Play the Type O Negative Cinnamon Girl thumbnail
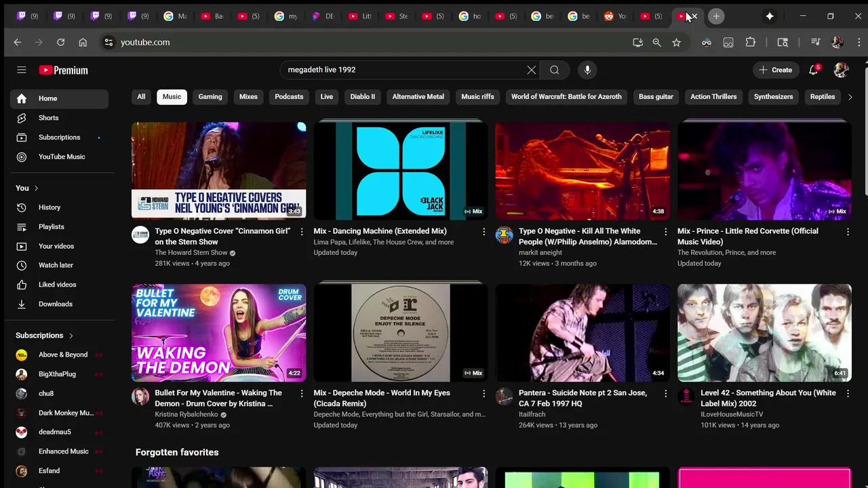This screenshot has width=868, height=488. pyautogui.click(x=218, y=171)
